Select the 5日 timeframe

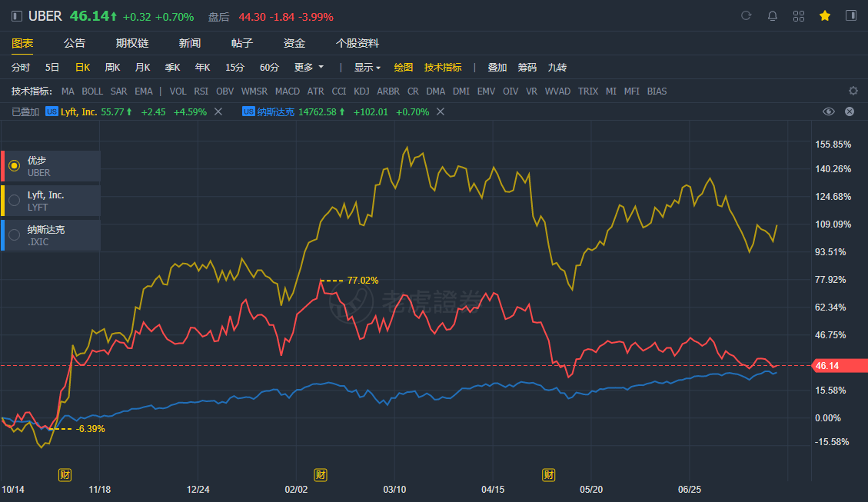click(52, 68)
